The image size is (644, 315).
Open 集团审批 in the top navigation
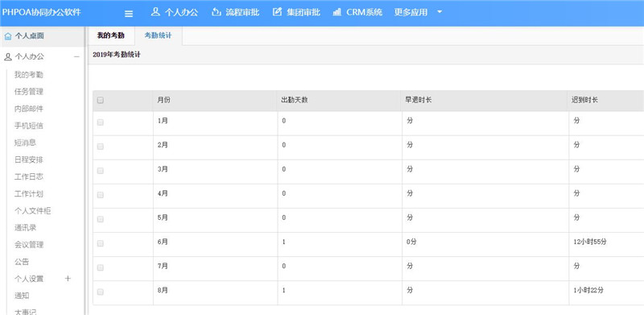coord(303,12)
